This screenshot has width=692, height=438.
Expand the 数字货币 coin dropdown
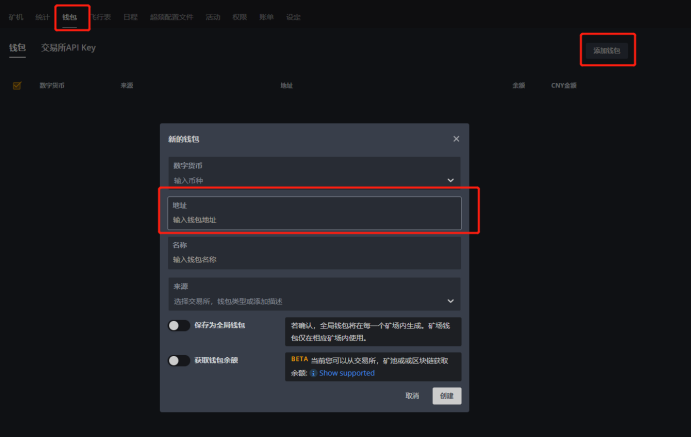(450, 180)
